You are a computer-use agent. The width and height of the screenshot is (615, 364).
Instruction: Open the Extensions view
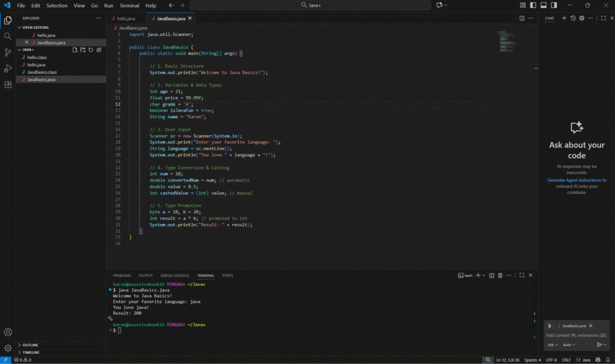(7, 84)
